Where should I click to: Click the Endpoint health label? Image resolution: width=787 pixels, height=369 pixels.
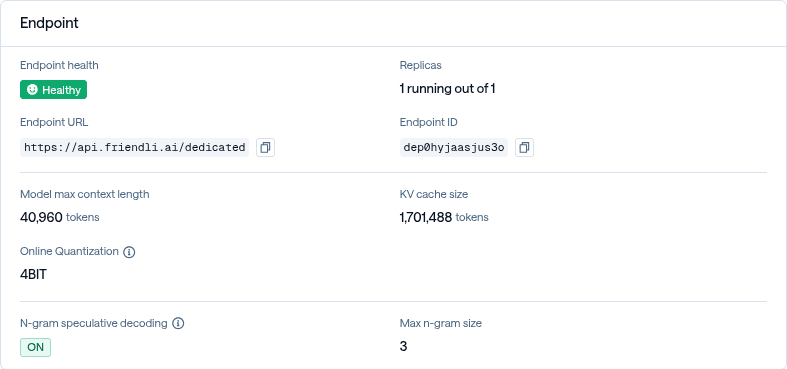click(x=59, y=65)
